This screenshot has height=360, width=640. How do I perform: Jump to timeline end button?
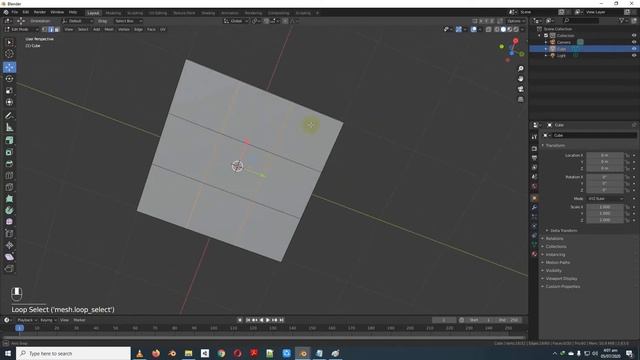coord(281,320)
